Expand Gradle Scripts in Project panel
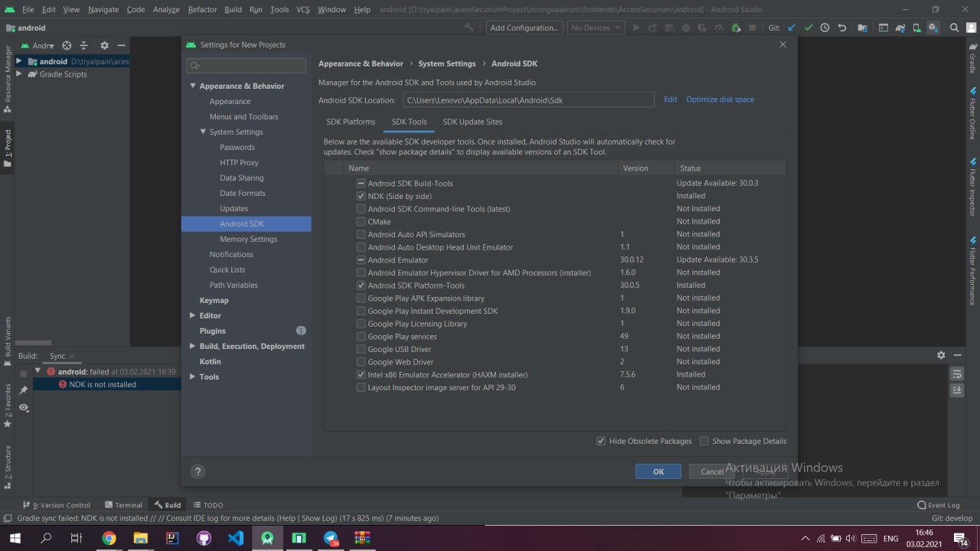The height and width of the screenshot is (551, 980). 19,74
